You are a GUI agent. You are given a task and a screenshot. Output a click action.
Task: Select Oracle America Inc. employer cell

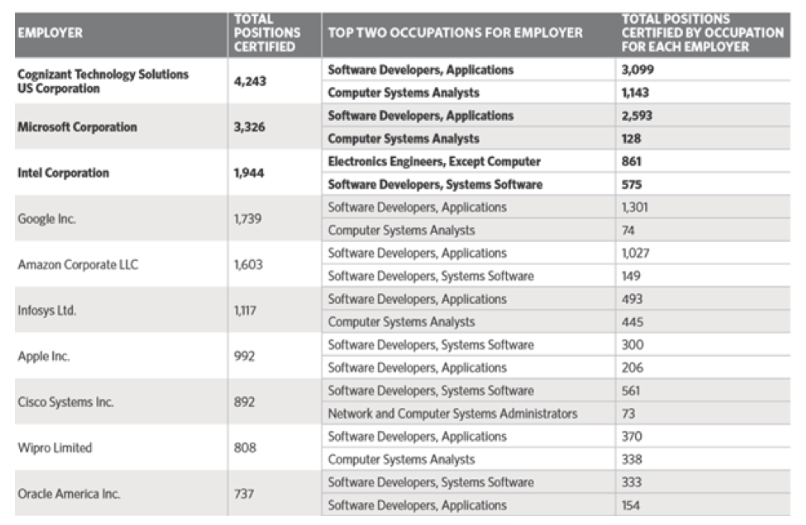point(121,494)
